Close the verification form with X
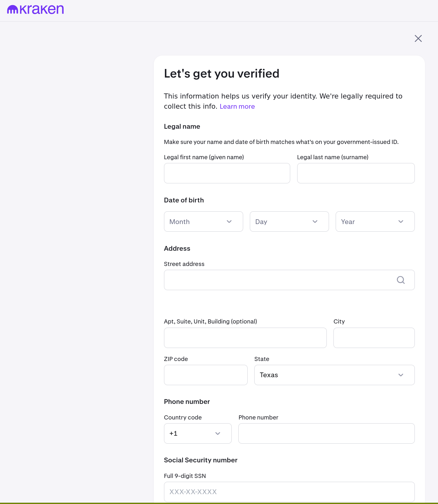 (418, 38)
